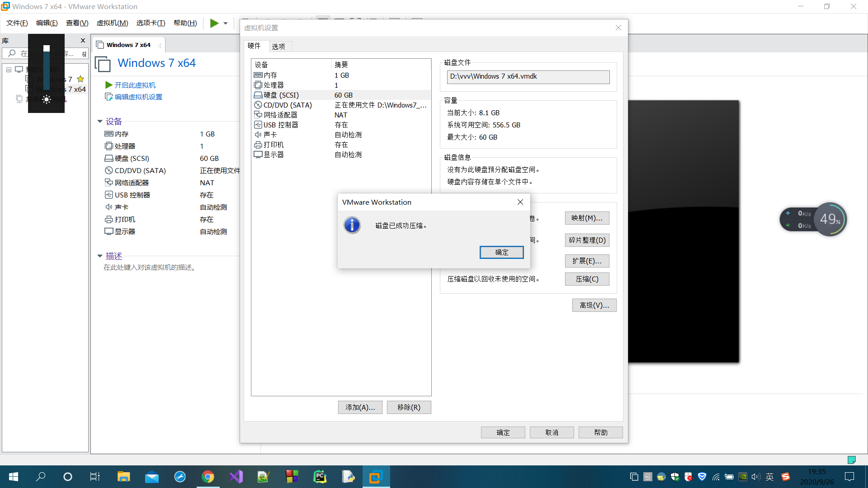Image resolution: width=868 pixels, height=488 pixels.
Task: Click the favorite star beside Windows 7
Action: tap(80, 79)
